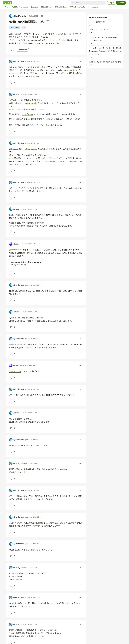Like the comment 代理人 ＝ 管理者 であってますか?
This screenshot has height=644, width=129.
coord(11,586)
